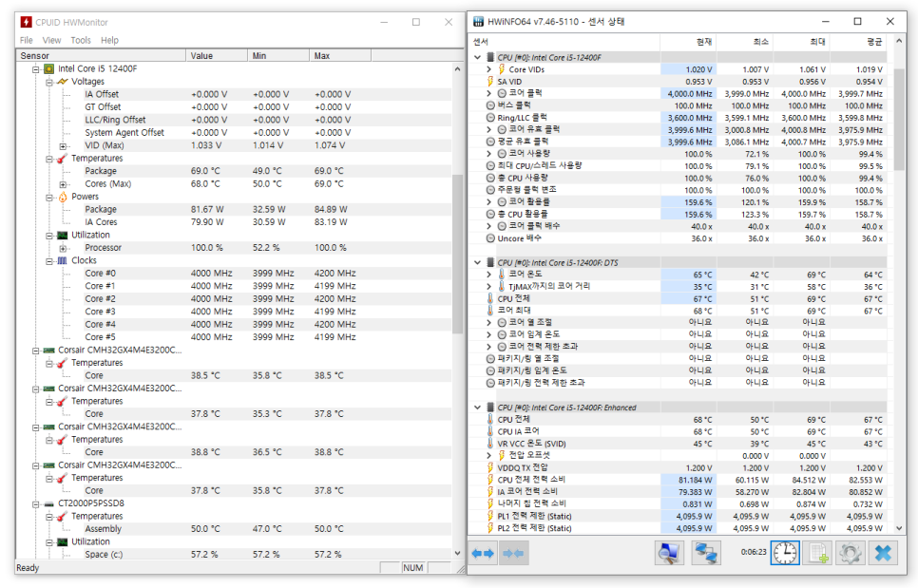The height and width of the screenshot is (588, 918).
Task: Click the lightning icon beside PL1 전력 제한 (Static)
Action: [x=490, y=516]
